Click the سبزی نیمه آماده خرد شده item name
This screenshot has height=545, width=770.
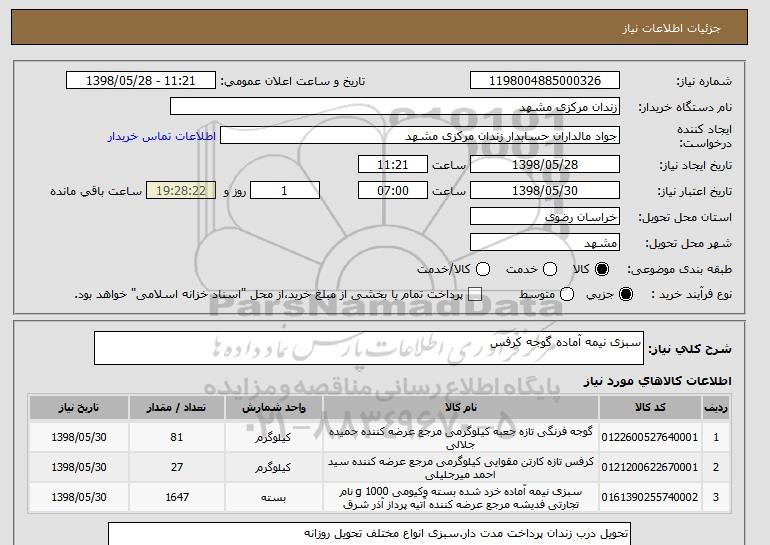[461, 498]
